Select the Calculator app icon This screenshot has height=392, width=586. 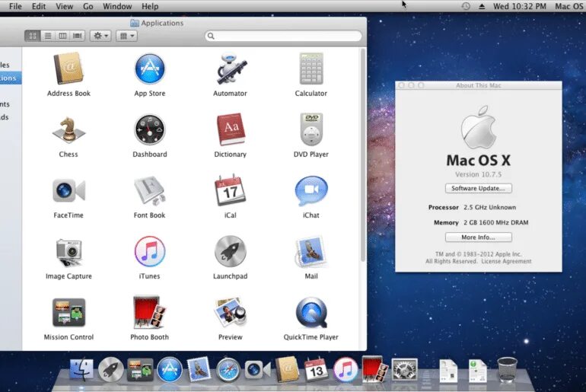tap(311, 69)
